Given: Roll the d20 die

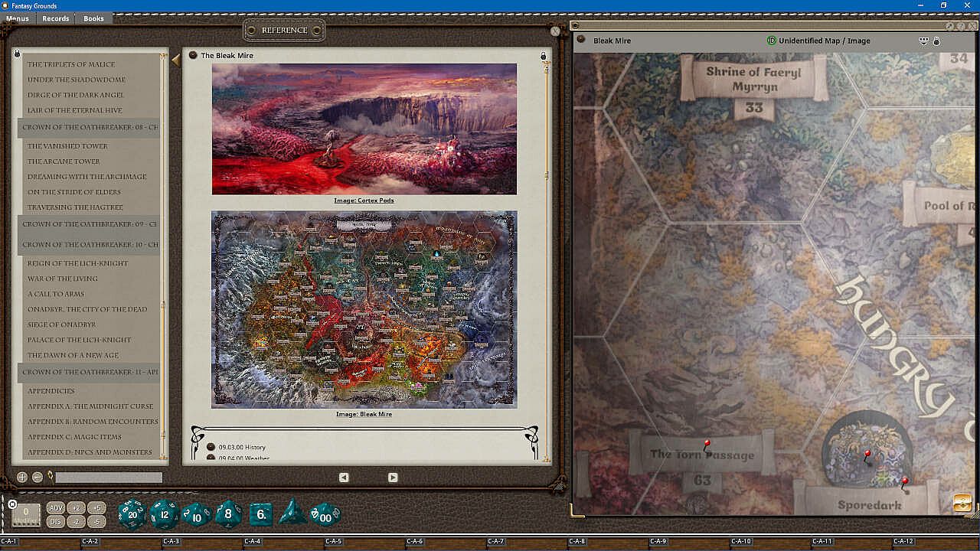Looking at the screenshot, I should (132, 514).
